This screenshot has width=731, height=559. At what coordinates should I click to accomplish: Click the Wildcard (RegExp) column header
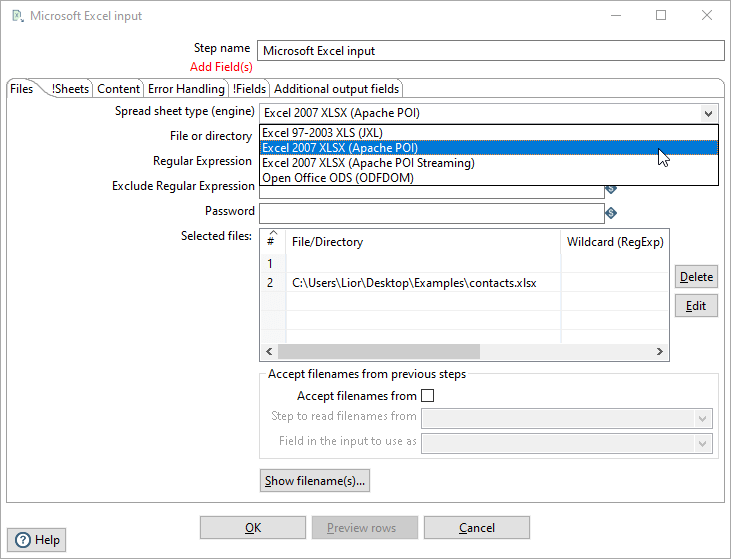(615, 242)
